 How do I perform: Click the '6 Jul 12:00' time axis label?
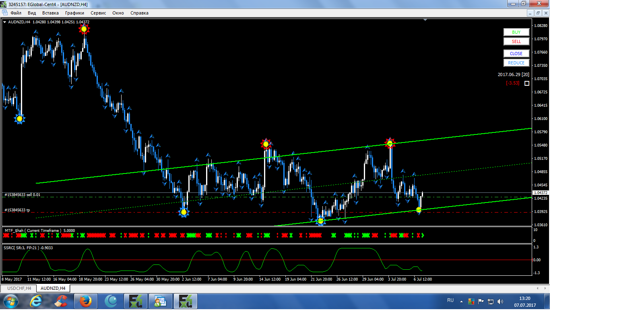[x=423, y=279]
